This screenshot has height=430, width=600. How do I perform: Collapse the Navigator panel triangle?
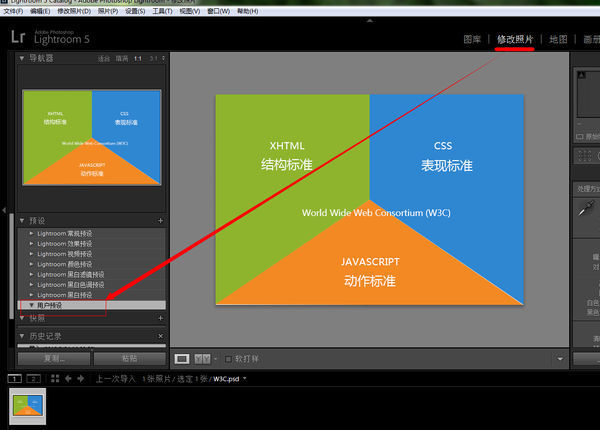point(22,58)
